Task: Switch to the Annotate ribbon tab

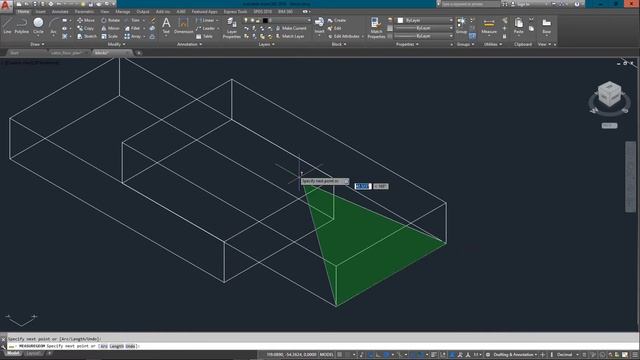Action: tap(60, 11)
